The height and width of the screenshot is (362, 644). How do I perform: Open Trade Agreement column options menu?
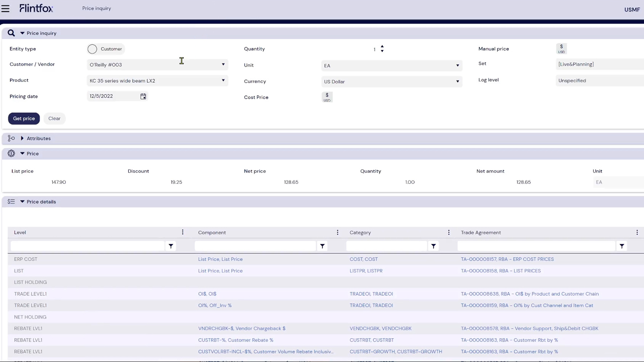[x=637, y=232]
